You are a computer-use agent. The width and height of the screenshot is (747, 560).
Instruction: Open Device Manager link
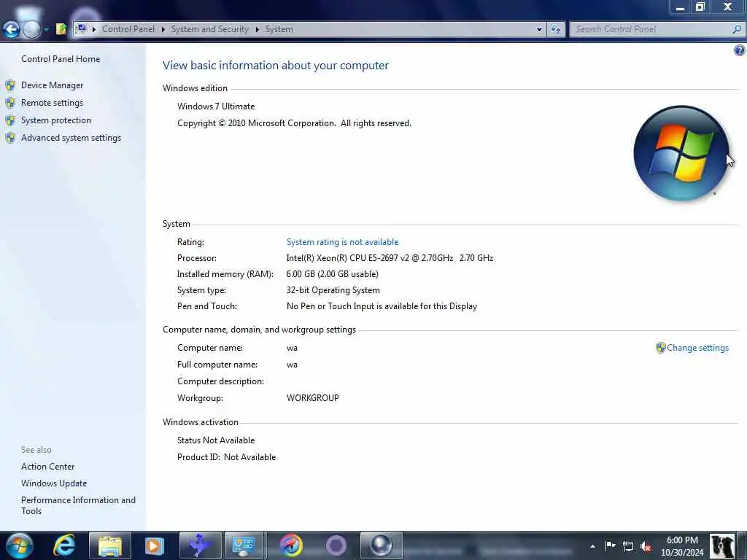coord(52,85)
